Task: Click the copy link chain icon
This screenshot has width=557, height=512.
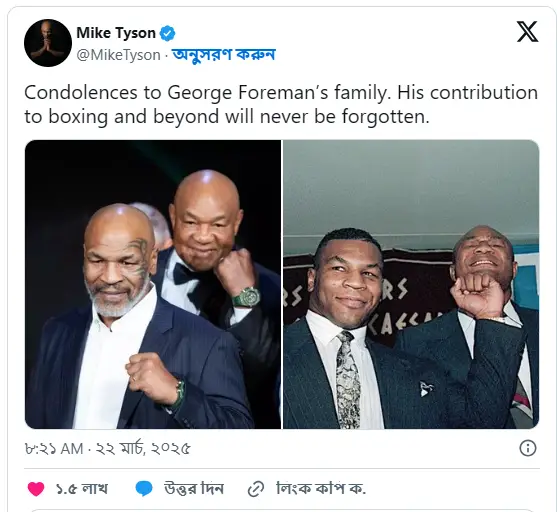Action: (x=256, y=489)
